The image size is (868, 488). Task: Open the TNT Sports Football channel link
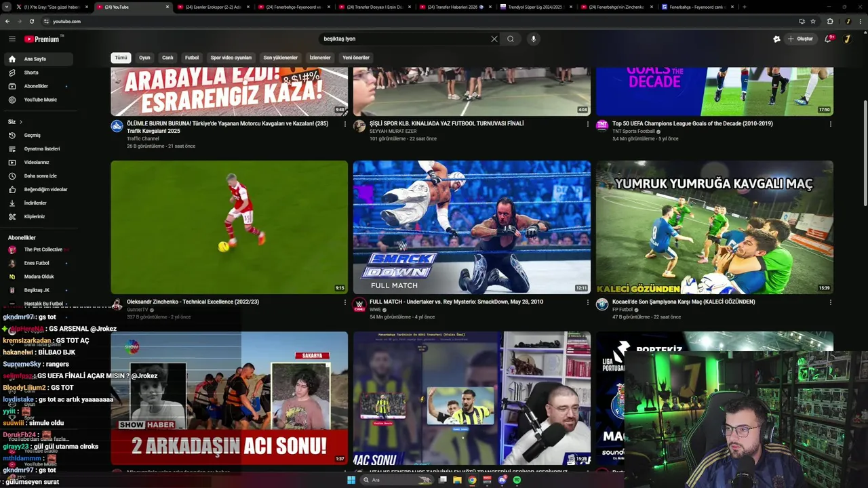click(633, 131)
